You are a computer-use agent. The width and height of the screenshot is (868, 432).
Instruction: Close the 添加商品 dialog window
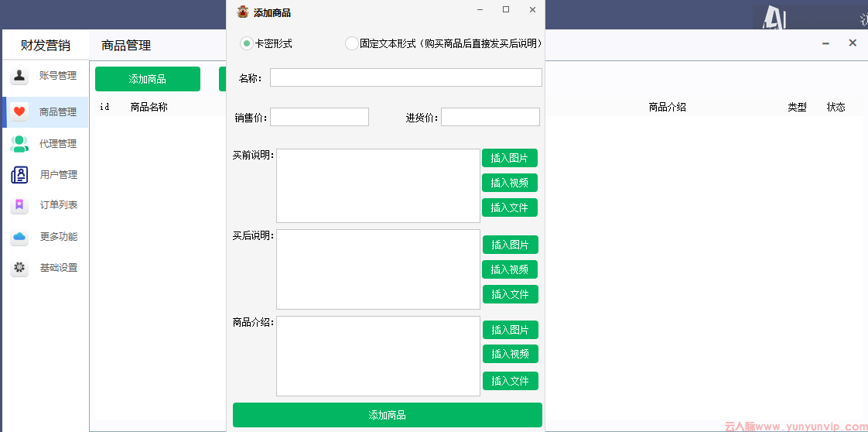coord(532,10)
